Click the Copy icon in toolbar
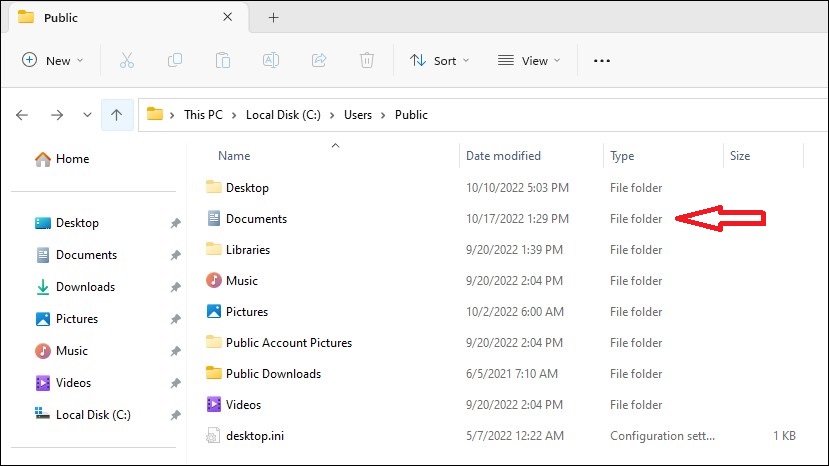This screenshot has height=466, width=829. coord(175,60)
